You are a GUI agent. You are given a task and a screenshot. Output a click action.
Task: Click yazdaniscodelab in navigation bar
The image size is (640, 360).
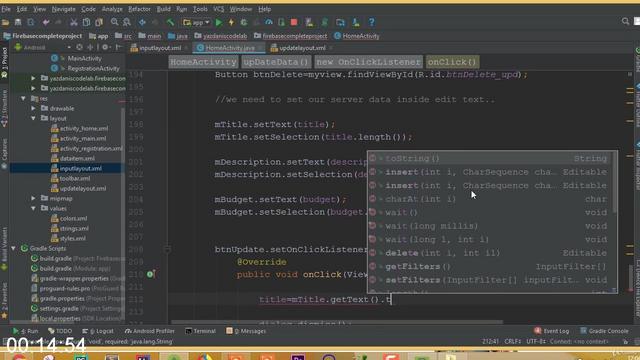coord(221,36)
